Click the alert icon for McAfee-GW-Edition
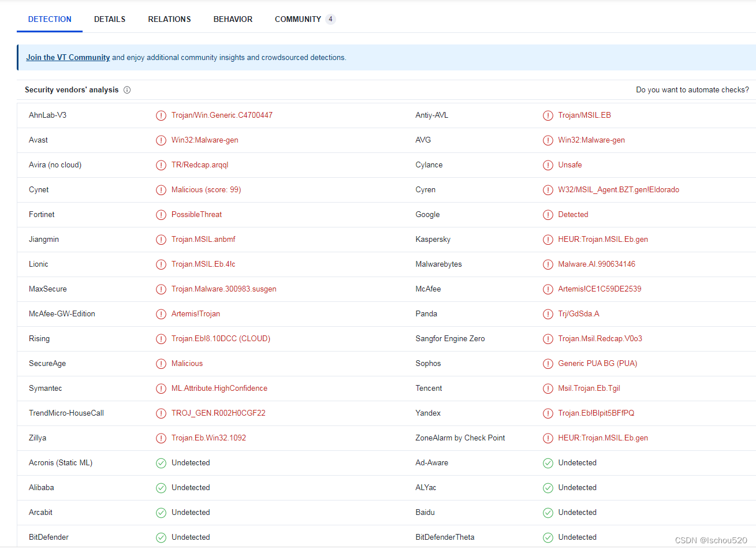The width and height of the screenshot is (756, 549). pyautogui.click(x=161, y=314)
